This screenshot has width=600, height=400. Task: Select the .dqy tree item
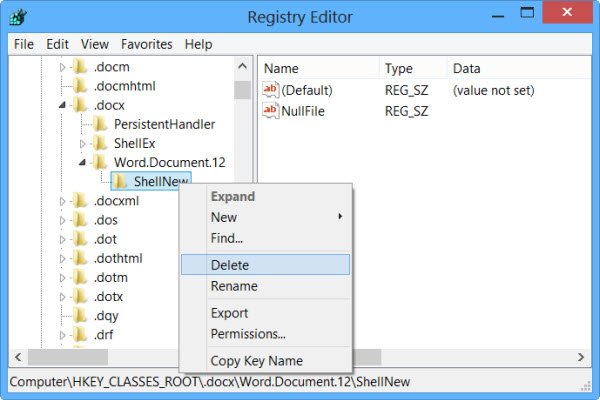coord(106,315)
